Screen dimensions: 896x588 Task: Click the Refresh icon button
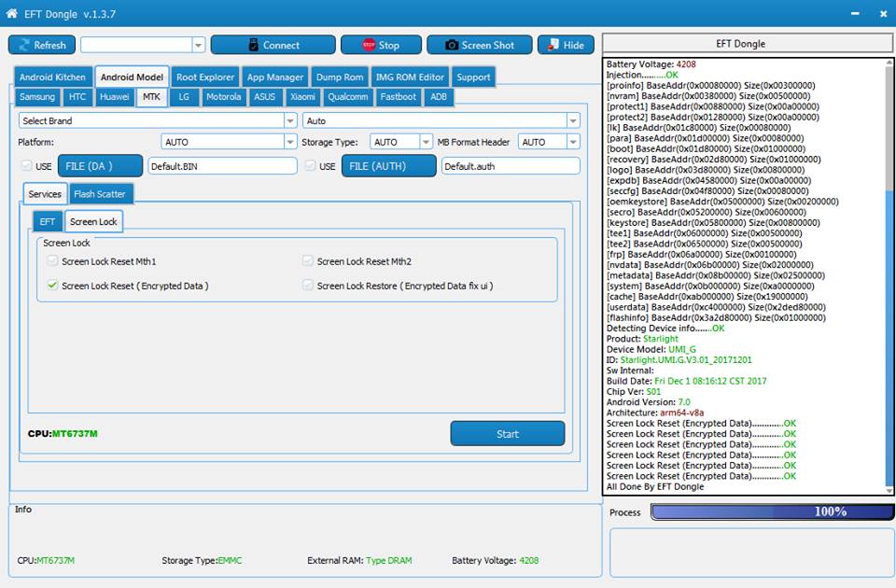tap(42, 45)
